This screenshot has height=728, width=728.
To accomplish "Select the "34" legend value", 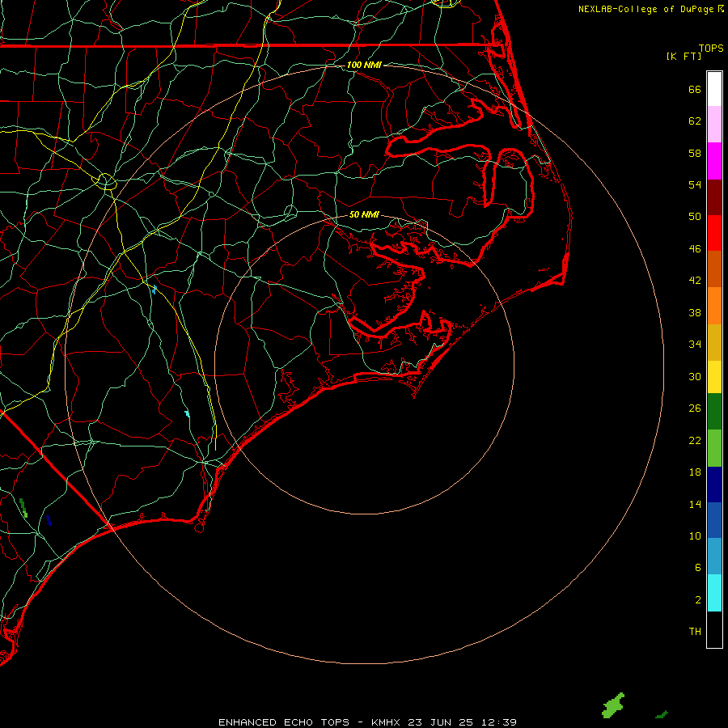I will [x=695, y=345].
